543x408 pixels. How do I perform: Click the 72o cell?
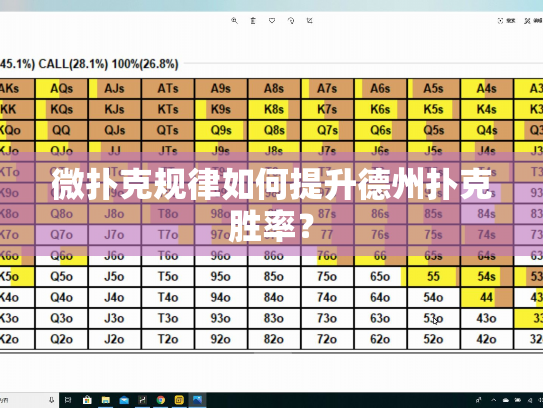pyautogui.click(x=327, y=339)
